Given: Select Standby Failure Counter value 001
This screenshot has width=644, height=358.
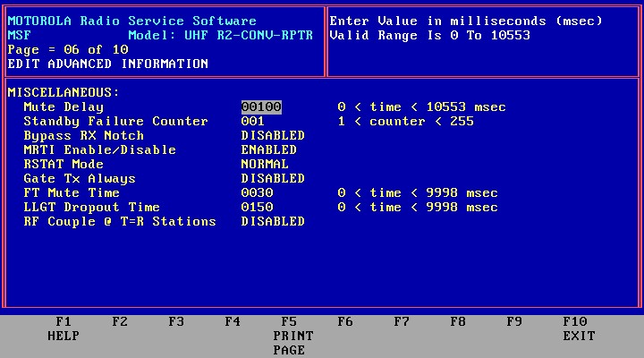Looking at the screenshot, I should tap(252, 121).
